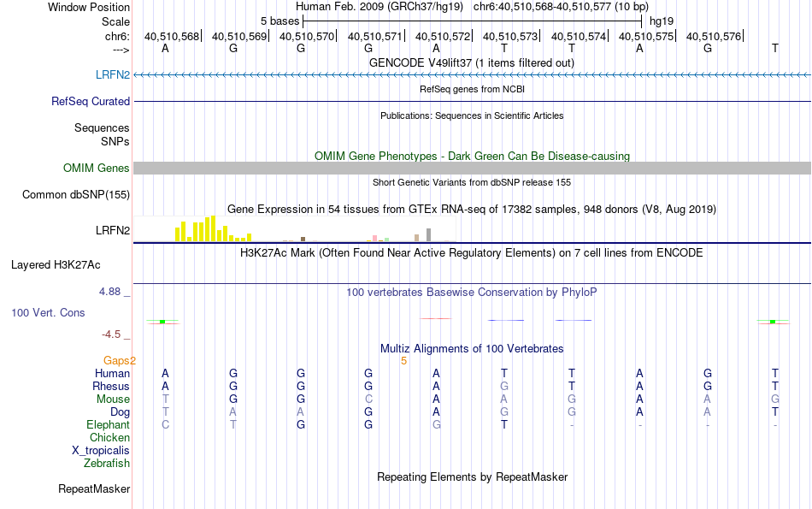Viewport: 812px width, 509px height.
Task: Click the OMIM Gene Phenotypes track title
Action: click(x=472, y=156)
